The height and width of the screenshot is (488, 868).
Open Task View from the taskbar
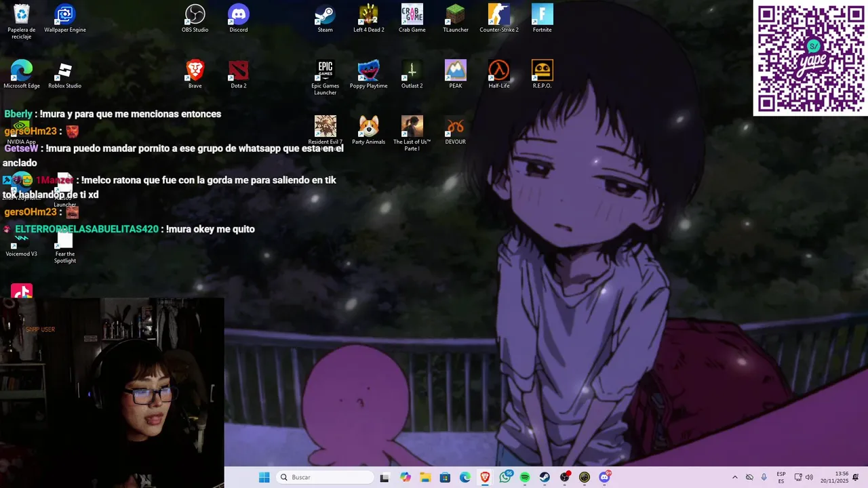[384, 477]
